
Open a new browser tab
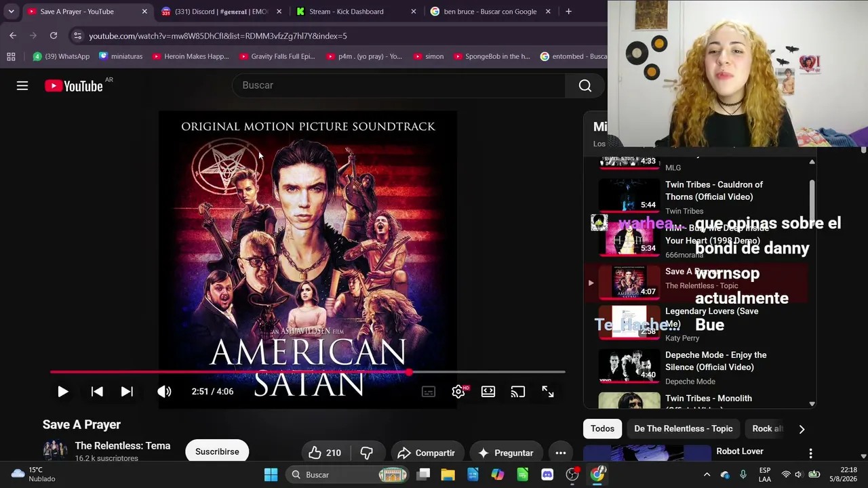pos(568,12)
